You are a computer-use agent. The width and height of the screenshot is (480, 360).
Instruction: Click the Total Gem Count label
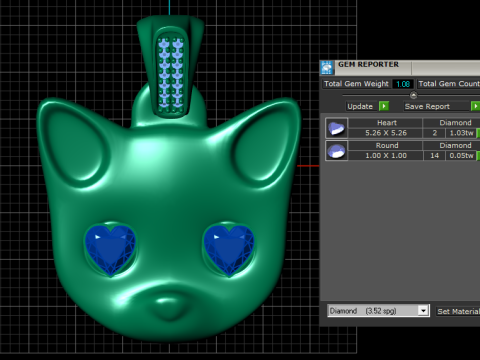coord(449,84)
